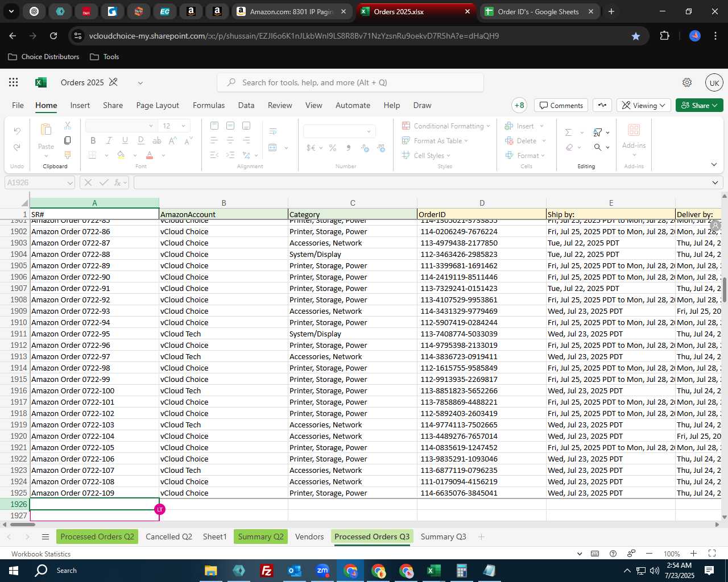
Task: Open the Choice Distributors bookmark folder
Action: (x=44, y=57)
